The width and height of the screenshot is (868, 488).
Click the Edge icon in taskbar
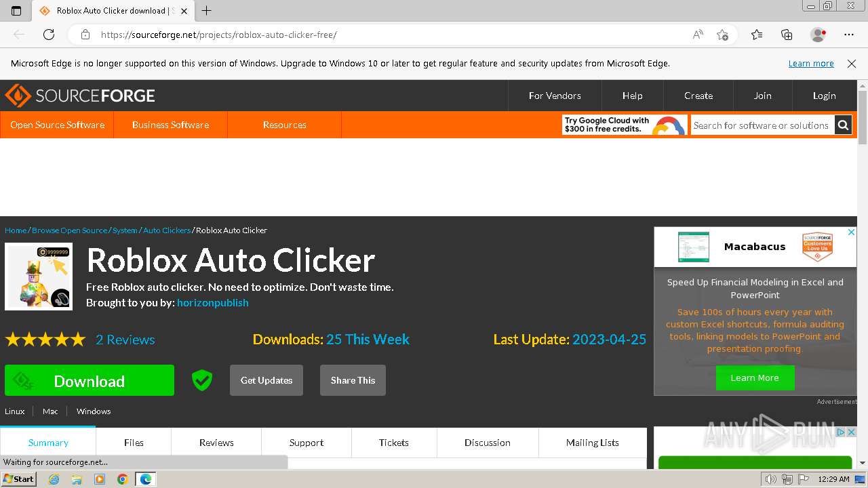[x=146, y=479]
